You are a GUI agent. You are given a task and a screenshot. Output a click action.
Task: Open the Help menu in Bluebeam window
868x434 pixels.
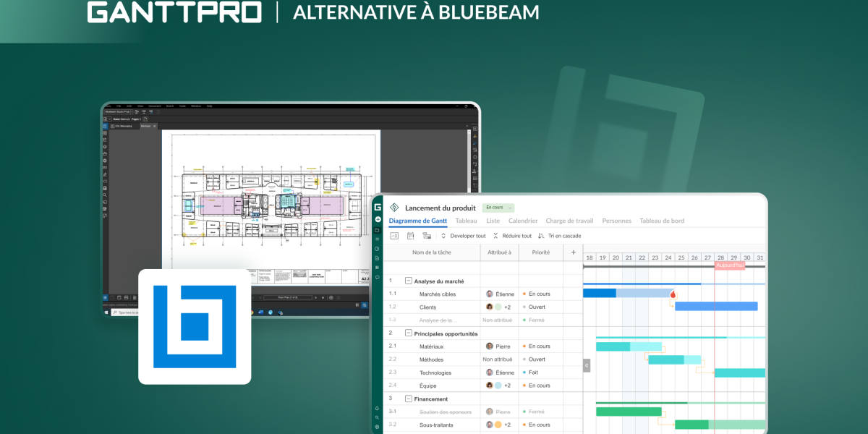pos(210,106)
